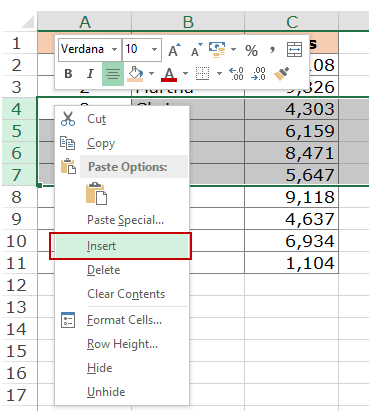The height and width of the screenshot is (411, 373).
Task: Click cell containing 1,104
Action: click(x=292, y=263)
